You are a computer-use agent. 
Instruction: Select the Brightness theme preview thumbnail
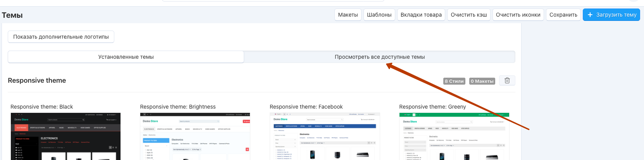(x=195, y=136)
